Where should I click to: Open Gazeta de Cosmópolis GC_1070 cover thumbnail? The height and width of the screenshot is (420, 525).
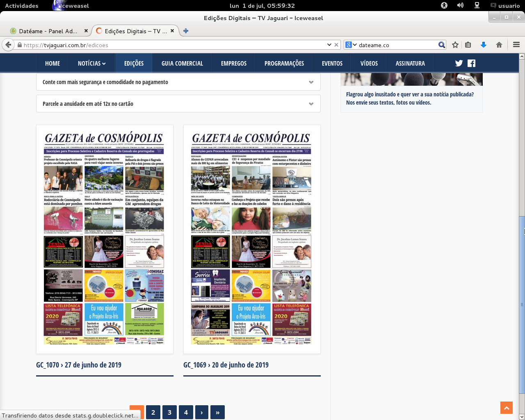[105, 239]
